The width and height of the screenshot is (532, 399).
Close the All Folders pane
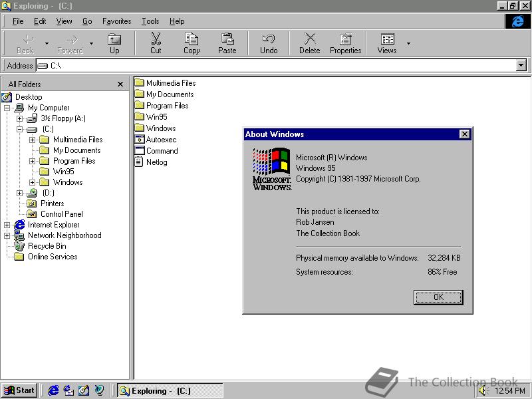(x=120, y=84)
